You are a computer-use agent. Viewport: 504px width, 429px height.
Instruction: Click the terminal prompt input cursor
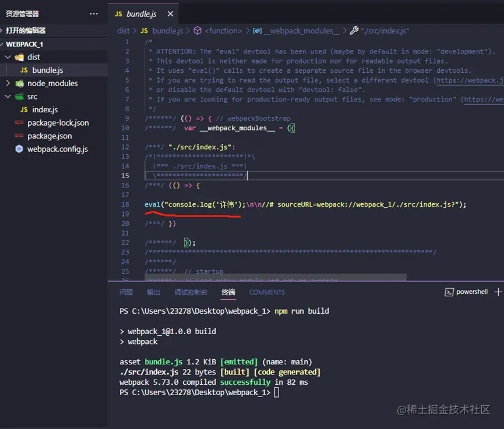[x=276, y=392]
